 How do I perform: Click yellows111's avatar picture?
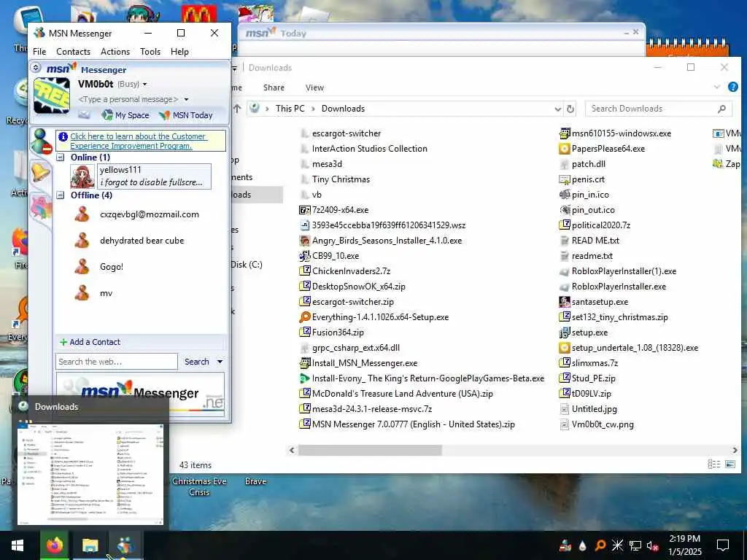pyautogui.click(x=82, y=176)
